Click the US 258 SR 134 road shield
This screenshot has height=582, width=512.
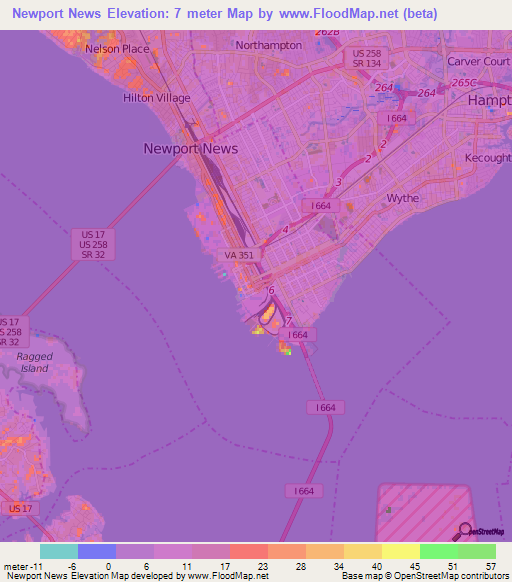tap(366, 58)
